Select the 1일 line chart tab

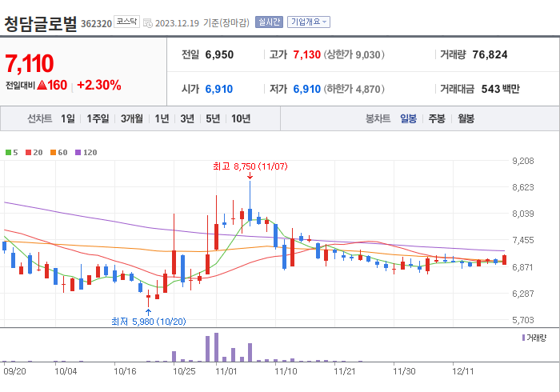(68, 118)
